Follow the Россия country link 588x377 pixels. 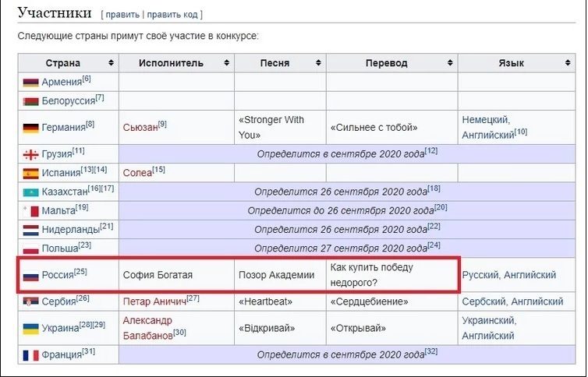pyautogui.click(x=58, y=275)
